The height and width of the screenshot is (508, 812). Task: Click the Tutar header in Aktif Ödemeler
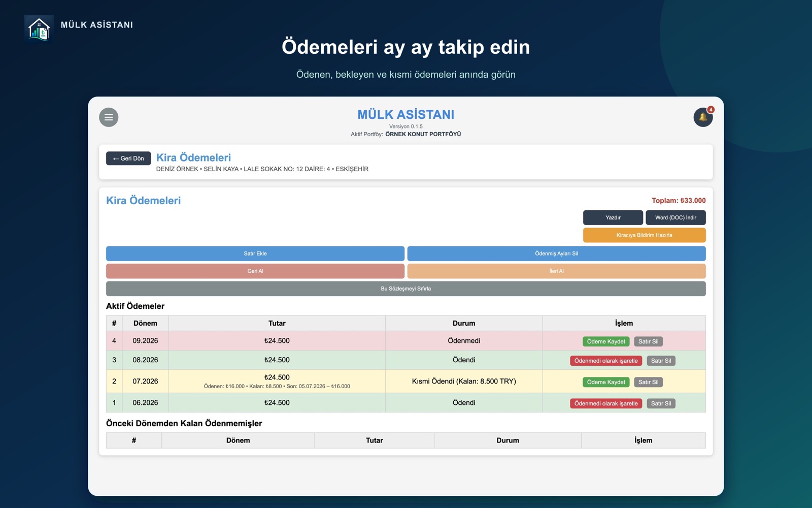pyautogui.click(x=277, y=323)
